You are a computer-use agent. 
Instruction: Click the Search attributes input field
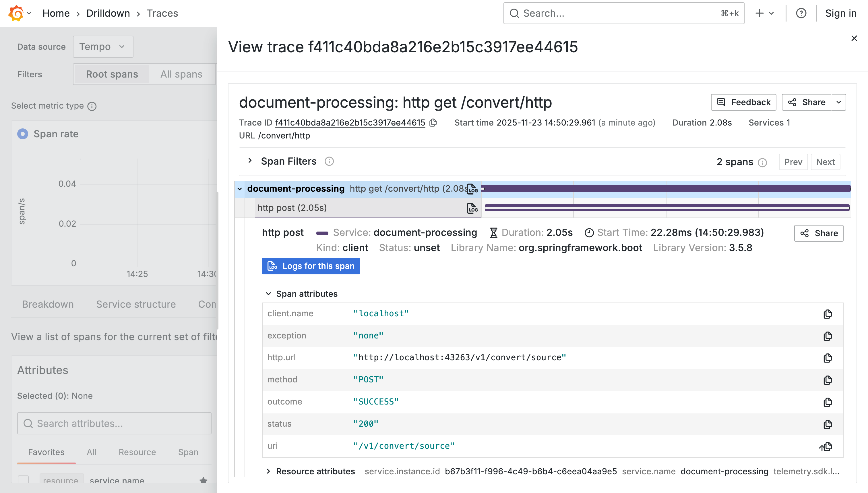point(114,423)
